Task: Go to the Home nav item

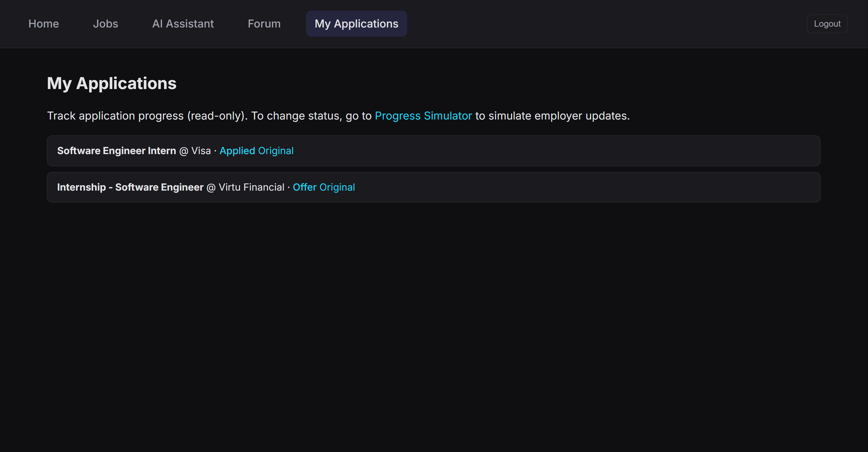Action: (x=44, y=24)
